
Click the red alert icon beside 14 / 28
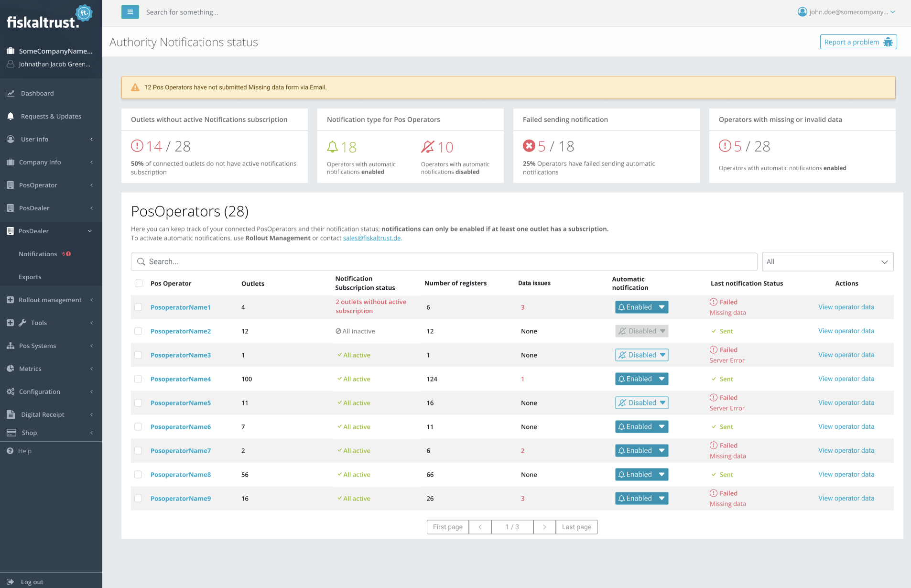pos(137,145)
